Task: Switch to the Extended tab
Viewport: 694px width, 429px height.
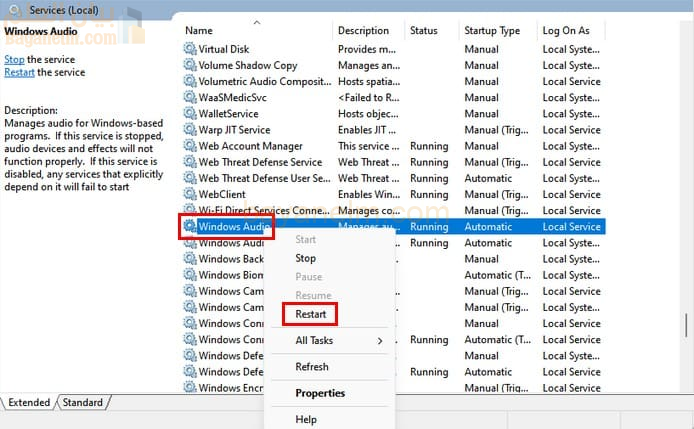Action: point(29,403)
